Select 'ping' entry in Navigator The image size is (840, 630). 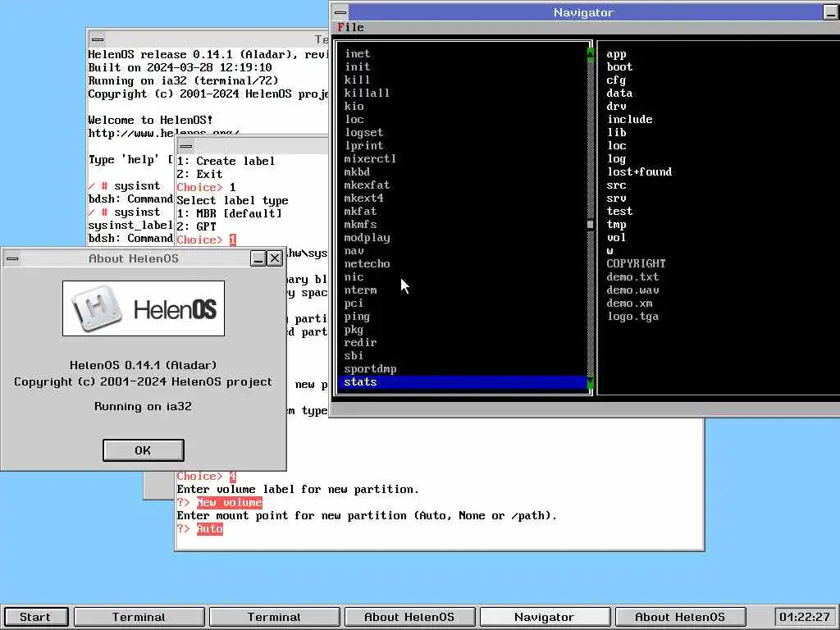[x=358, y=316]
